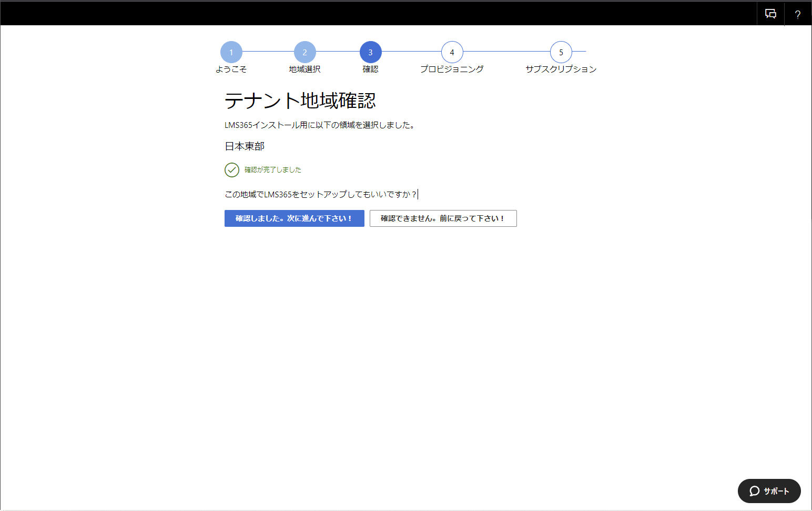This screenshot has width=812, height=511.
Task: Click the green confirmation checkmark icon
Action: [x=232, y=169]
